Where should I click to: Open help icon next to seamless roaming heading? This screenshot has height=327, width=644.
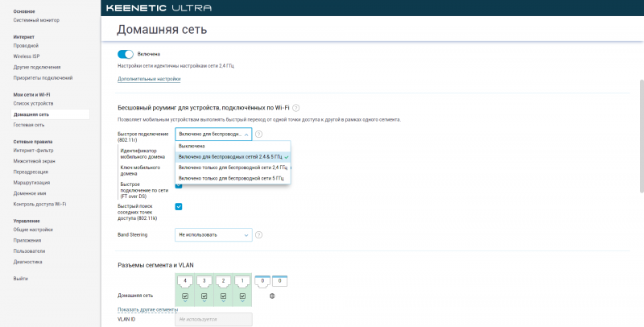(x=295, y=108)
